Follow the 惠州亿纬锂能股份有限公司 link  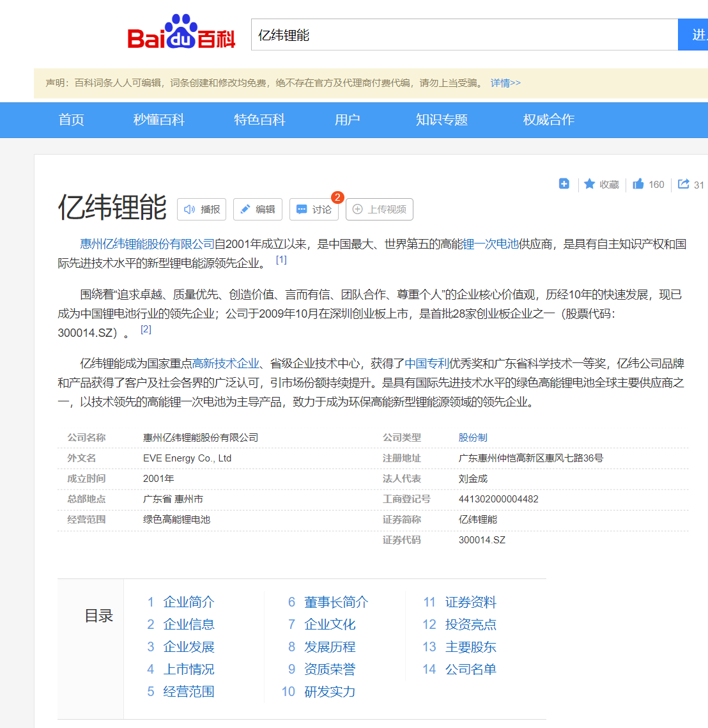click(x=147, y=244)
